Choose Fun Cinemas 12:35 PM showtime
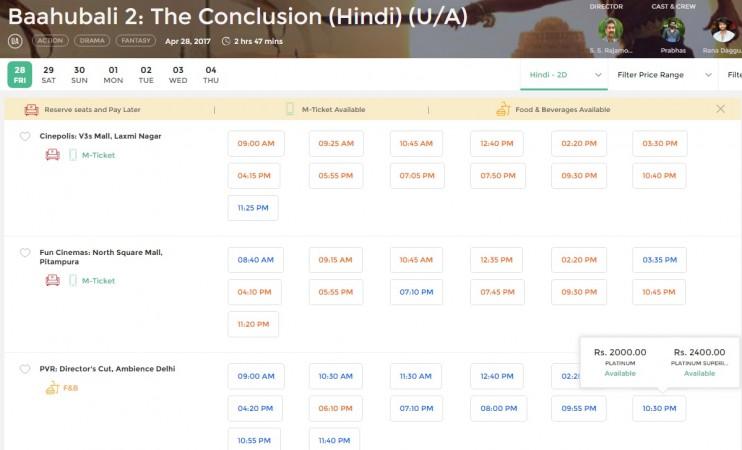 pos(496,260)
